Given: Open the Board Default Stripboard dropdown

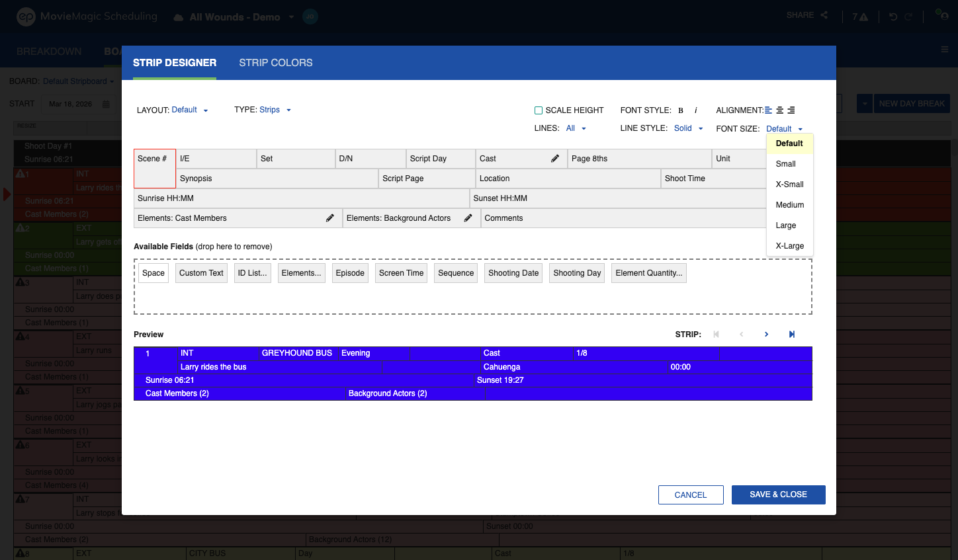Looking at the screenshot, I should [x=78, y=81].
